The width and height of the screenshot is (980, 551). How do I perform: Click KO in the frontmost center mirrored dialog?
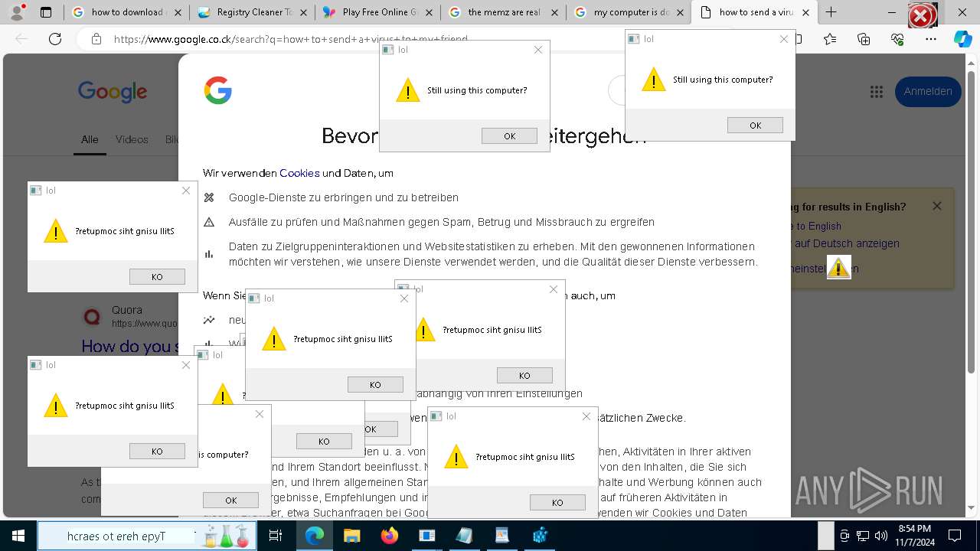pyautogui.click(x=375, y=385)
